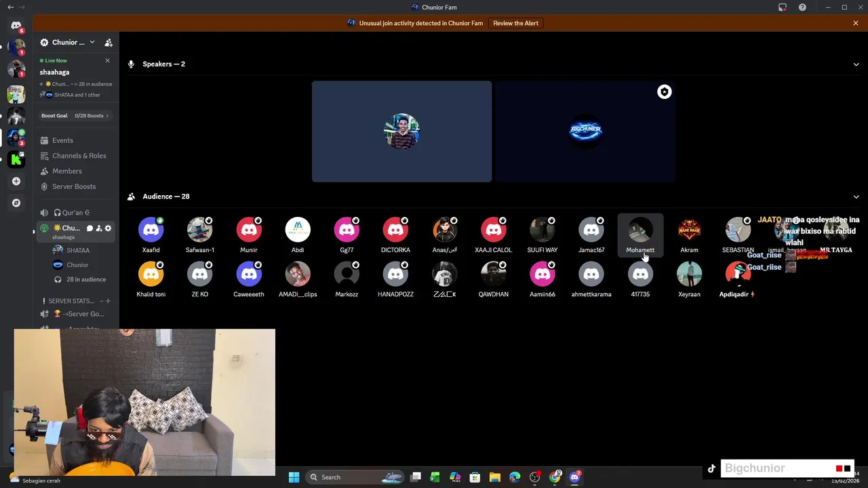Viewport: 868px width, 488px height.
Task: Select audience member Abdi
Action: [x=298, y=235]
